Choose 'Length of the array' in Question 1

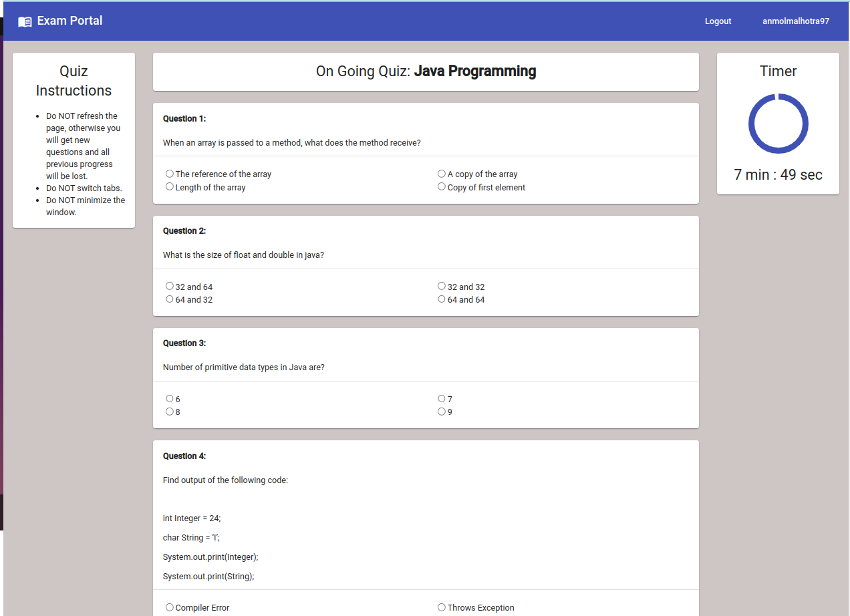(x=169, y=186)
